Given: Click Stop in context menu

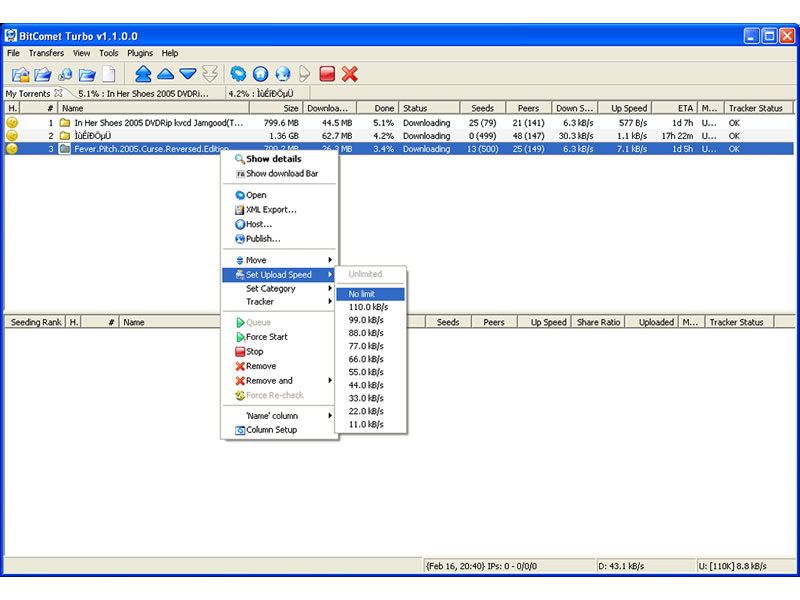Looking at the screenshot, I should click(x=279, y=352).
